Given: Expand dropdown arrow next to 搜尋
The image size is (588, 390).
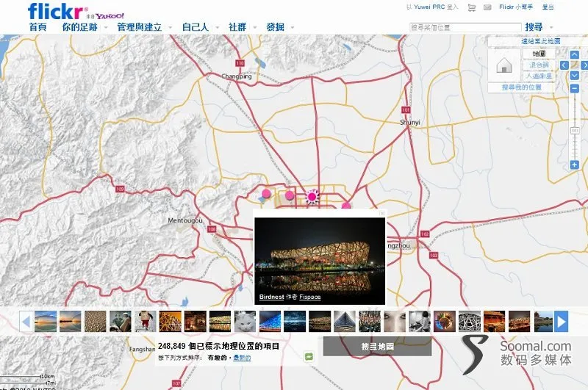Looking at the screenshot, I should pyautogui.click(x=551, y=27).
